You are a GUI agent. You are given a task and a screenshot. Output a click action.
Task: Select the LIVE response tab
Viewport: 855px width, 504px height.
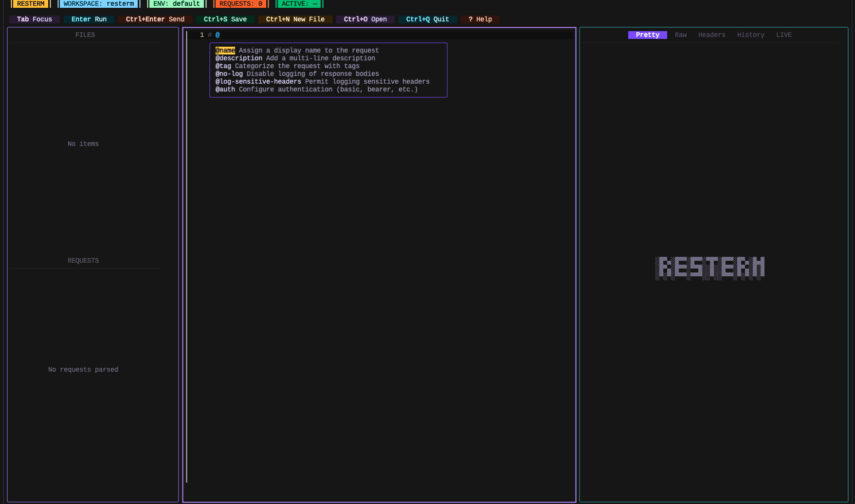784,35
